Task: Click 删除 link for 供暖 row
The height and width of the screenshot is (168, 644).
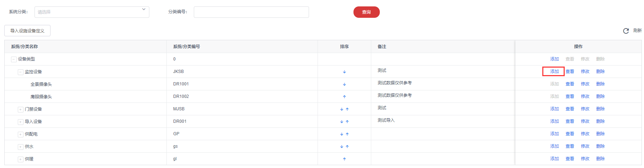Action: click(x=600, y=159)
